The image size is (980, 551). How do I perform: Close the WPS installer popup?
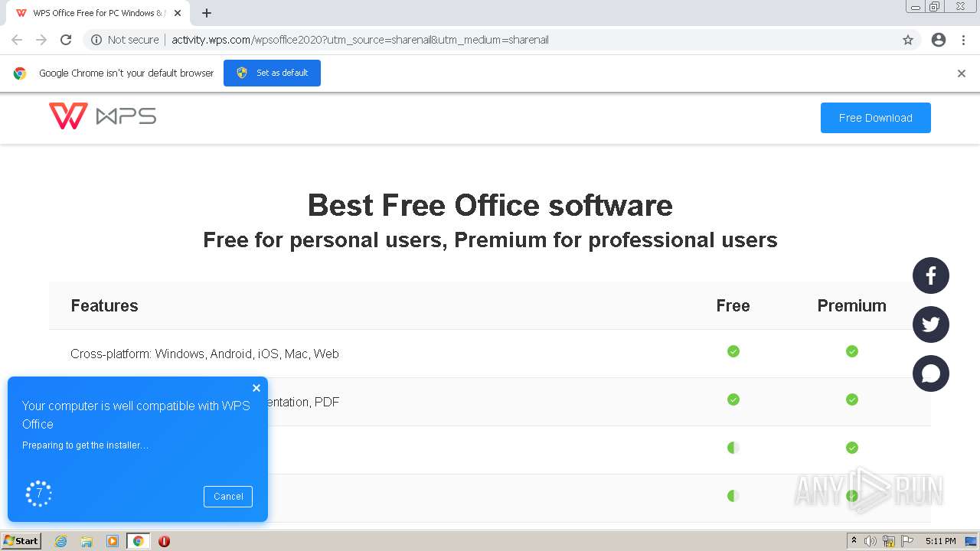256,388
